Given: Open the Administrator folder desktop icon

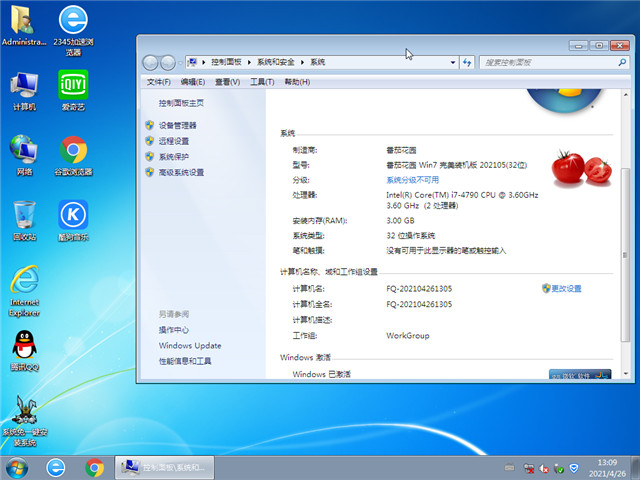Looking at the screenshot, I should [x=23, y=25].
